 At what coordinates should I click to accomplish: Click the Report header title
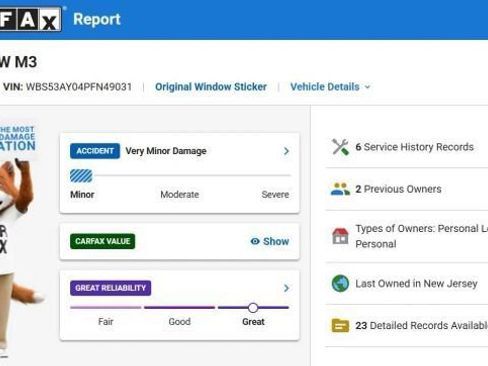coord(97,19)
